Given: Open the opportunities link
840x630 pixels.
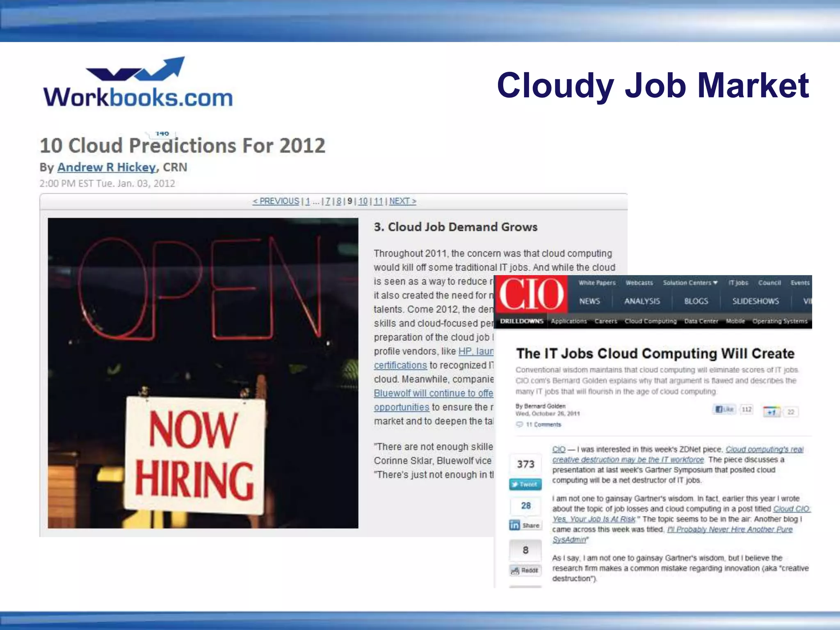Looking at the screenshot, I should pyautogui.click(x=402, y=407).
